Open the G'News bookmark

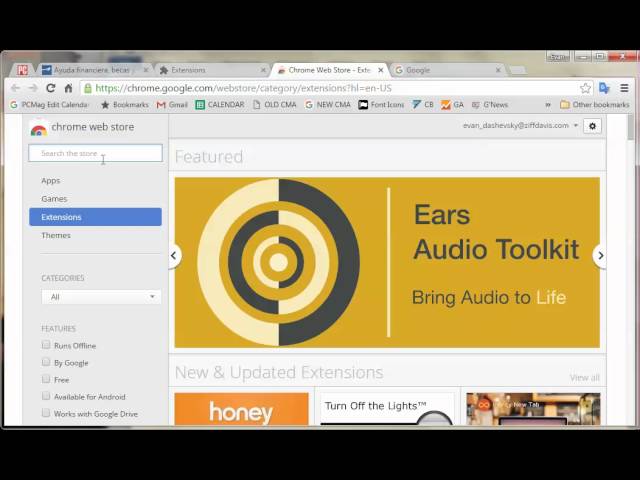coord(490,105)
